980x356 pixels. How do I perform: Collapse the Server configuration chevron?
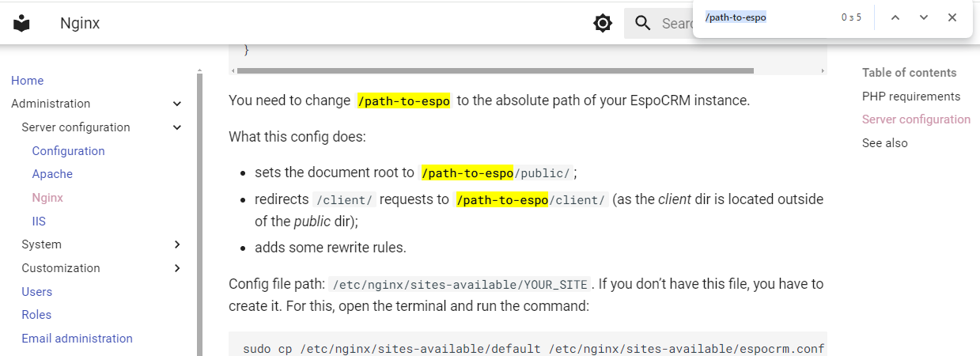click(x=177, y=127)
